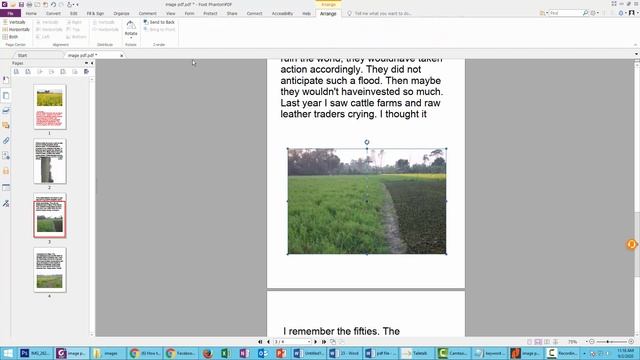The image size is (640, 360).
Task: Open Chrome How t... window in taskbar
Action: 145,353
